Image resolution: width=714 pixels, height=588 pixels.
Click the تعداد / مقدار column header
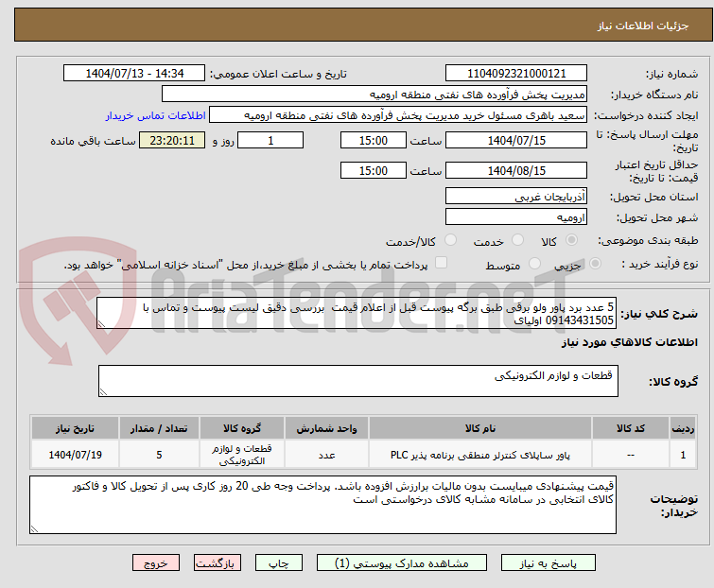[x=159, y=428]
